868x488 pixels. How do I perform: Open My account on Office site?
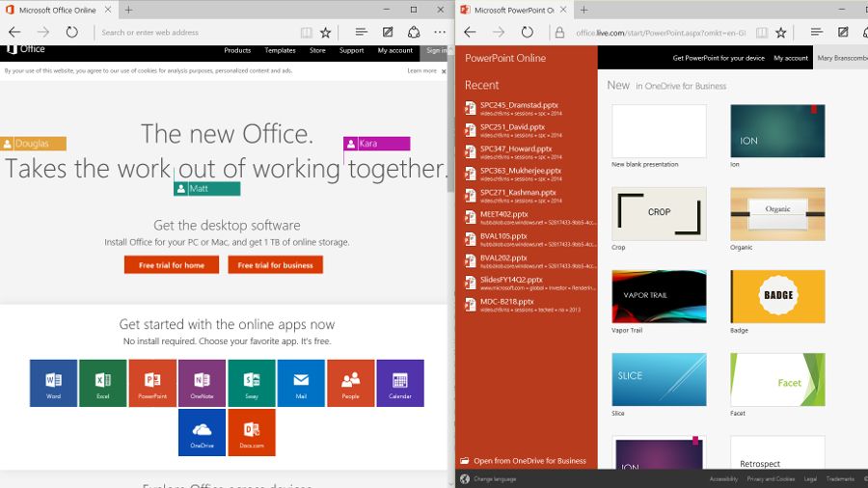tap(395, 50)
